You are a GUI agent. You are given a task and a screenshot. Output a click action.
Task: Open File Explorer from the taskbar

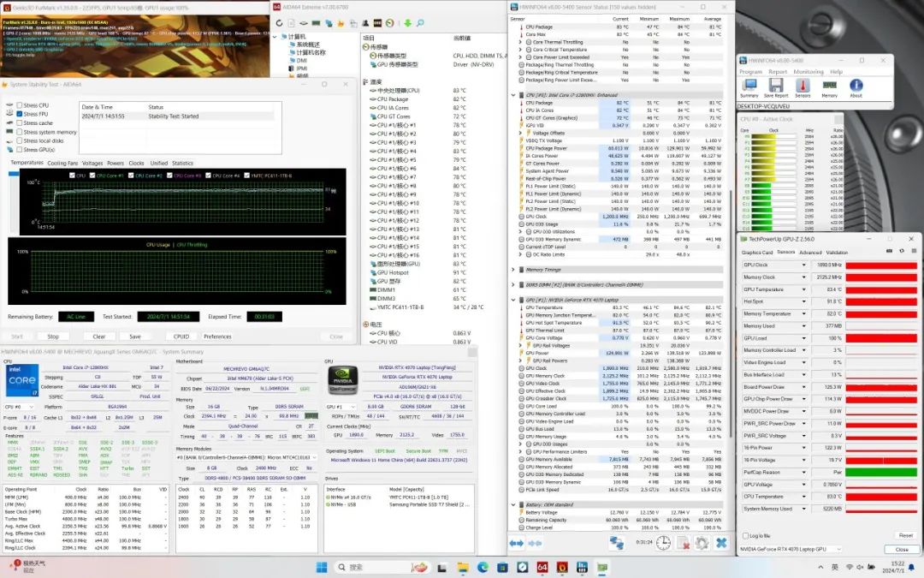(x=463, y=567)
